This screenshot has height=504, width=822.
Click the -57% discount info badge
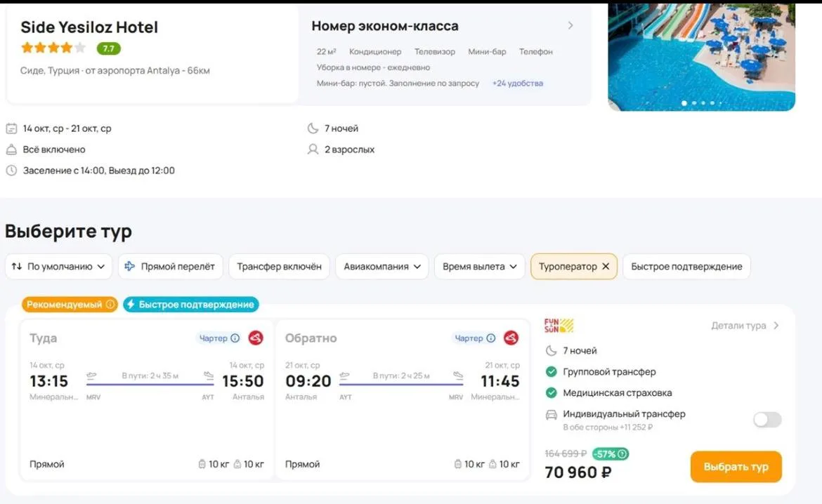(611, 453)
